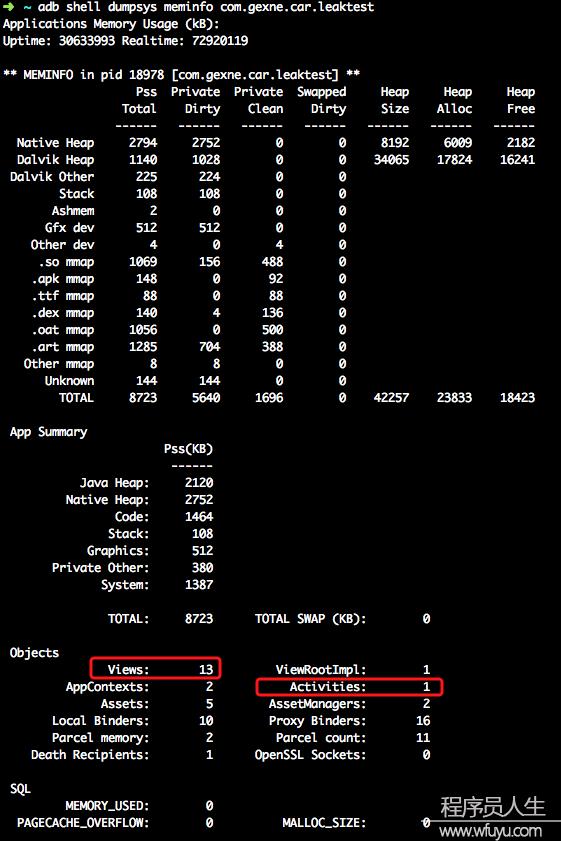Click the MEMINFO pid 18978 header line
Viewport: 561px width, 841px height.
[x=181, y=75]
